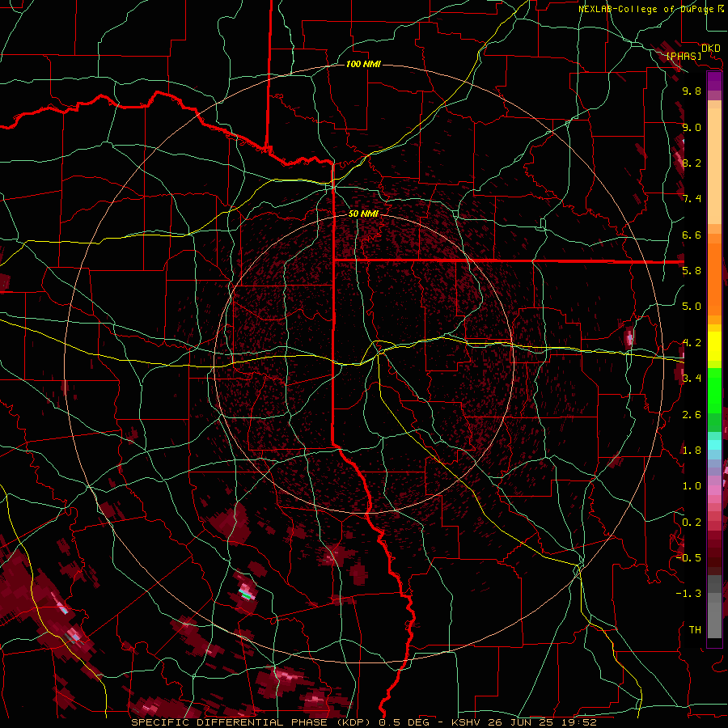Click the TH threshold label

(x=695, y=630)
